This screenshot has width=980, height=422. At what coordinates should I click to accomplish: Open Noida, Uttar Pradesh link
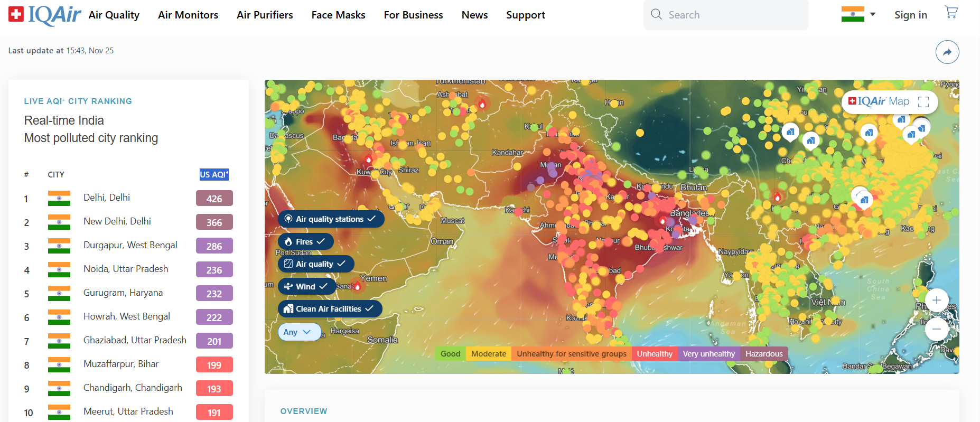pos(126,269)
